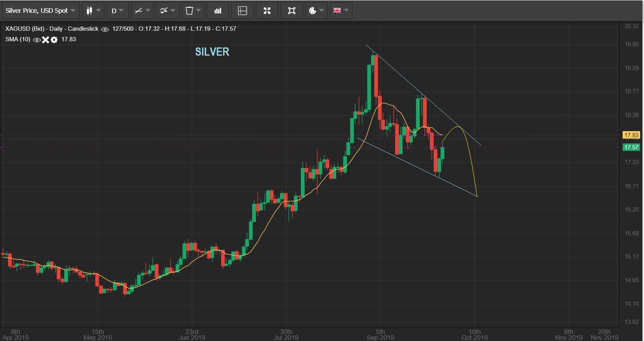Click the crosshair grid layout icon

[x=242, y=10]
